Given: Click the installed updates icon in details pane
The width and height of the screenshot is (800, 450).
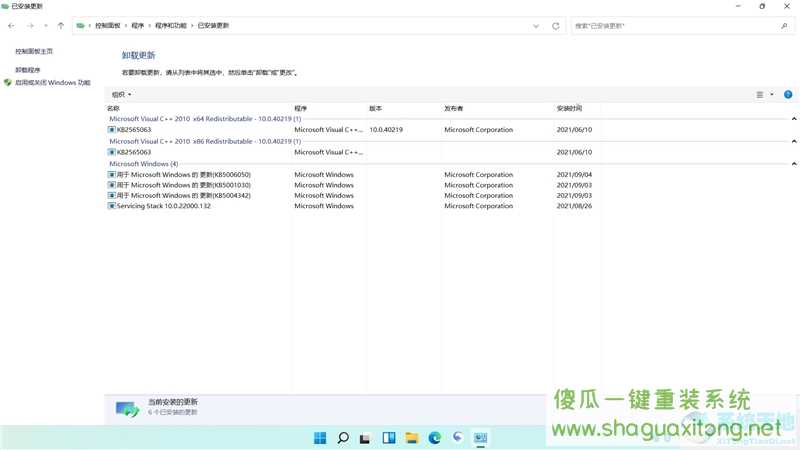Looking at the screenshot, I should point(127,409).
